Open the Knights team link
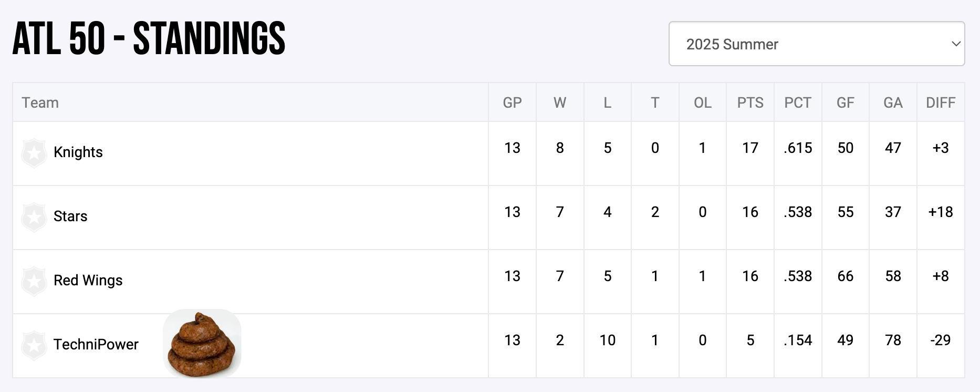The image size is (980, 392). coord(78,152)
